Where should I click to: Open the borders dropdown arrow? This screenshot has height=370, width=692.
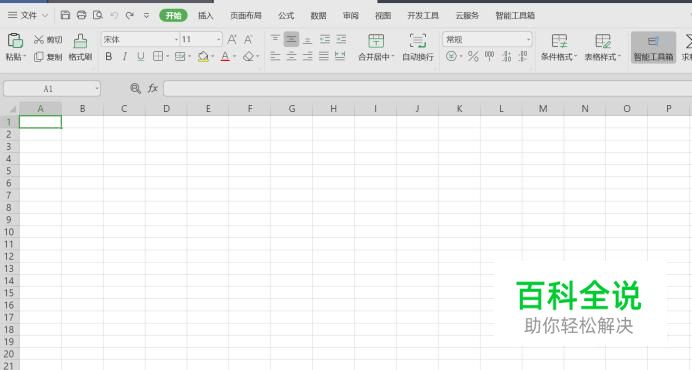click(168, 57)
